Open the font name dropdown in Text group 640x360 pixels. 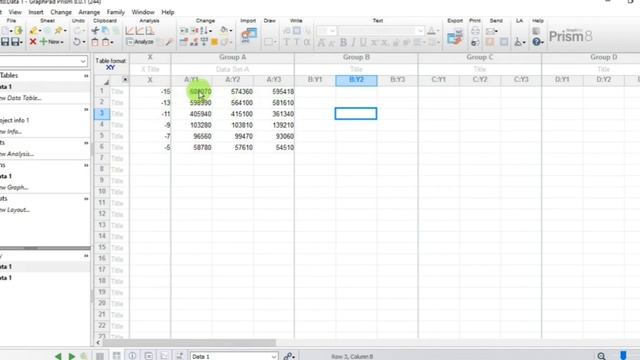pyautogui.click(x=420, y=31)
